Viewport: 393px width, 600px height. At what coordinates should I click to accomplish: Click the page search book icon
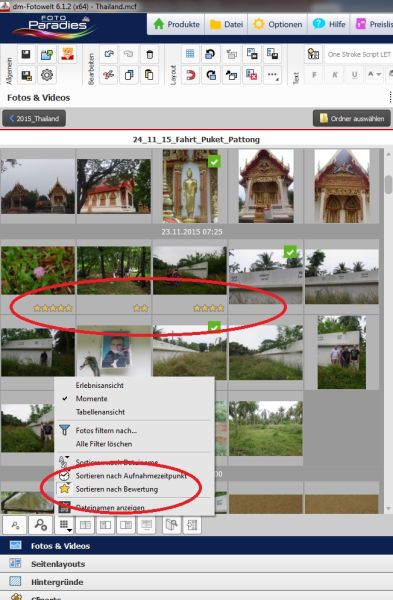point(171,525)
